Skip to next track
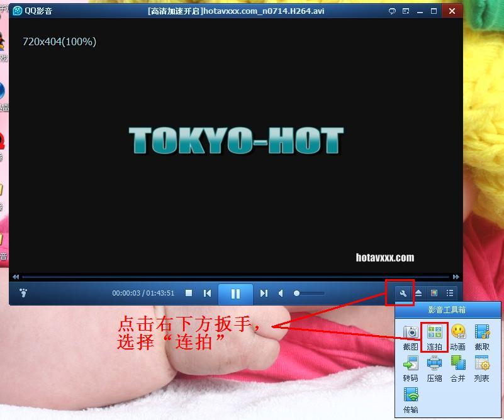 point(264,293)
